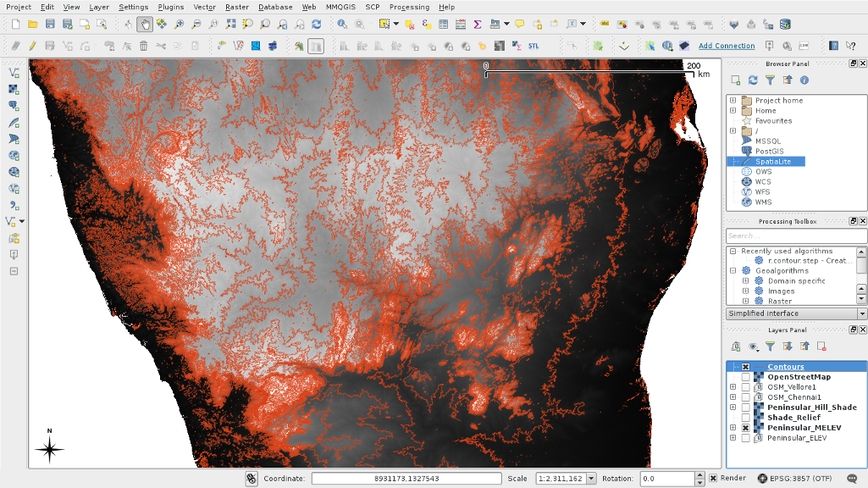This screenshot has width=868, height=488.
Task: Click the Coordinate input field
Action: (406, 479)
